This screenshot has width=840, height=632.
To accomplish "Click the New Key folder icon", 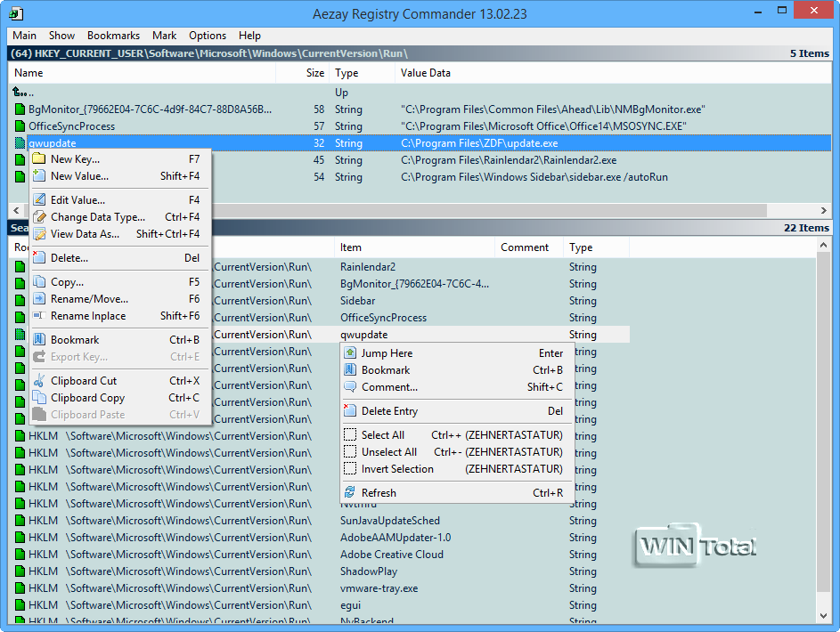I will 39,159.
